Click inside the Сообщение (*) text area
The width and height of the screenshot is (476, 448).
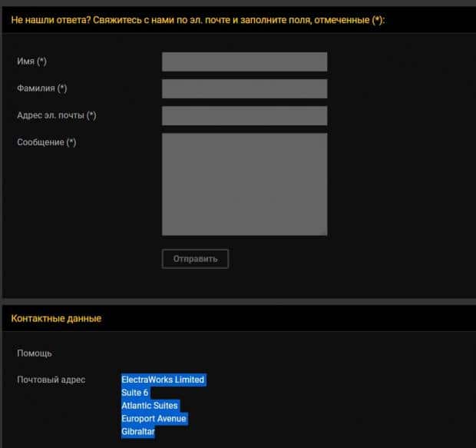pyautogui.click(x=244, y=184)
